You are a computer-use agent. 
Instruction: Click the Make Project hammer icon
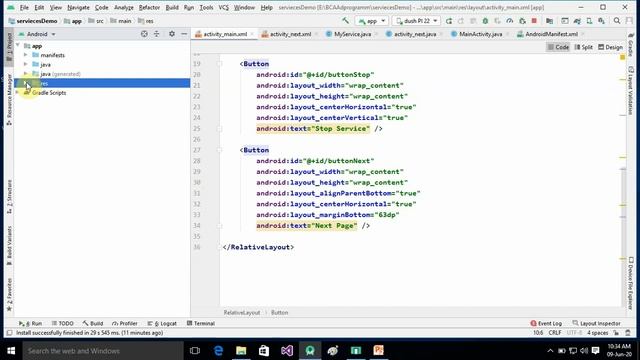click(345, 20)
